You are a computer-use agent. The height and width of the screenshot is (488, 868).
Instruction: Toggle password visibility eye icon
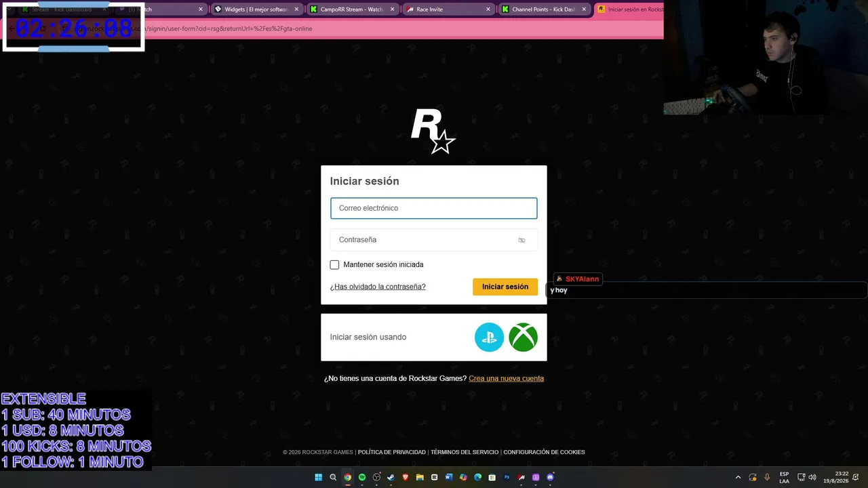pyautogui.click(x=521, y=240)
